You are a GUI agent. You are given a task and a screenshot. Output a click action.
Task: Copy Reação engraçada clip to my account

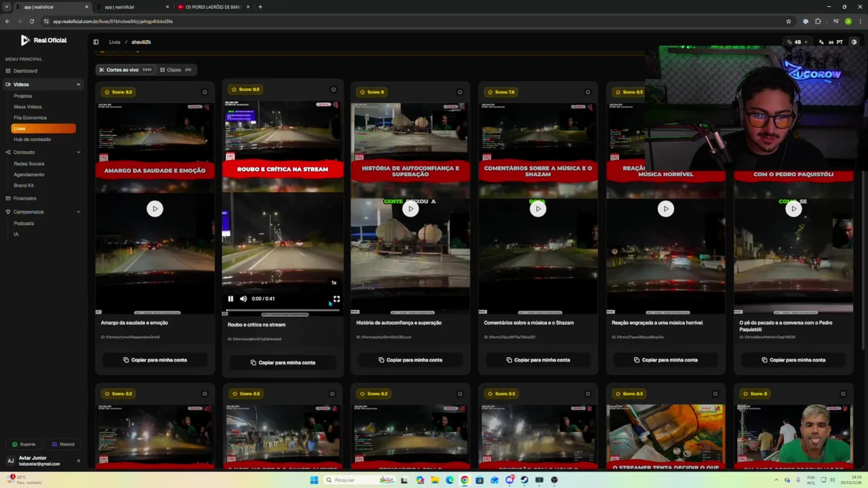[665, 360]
